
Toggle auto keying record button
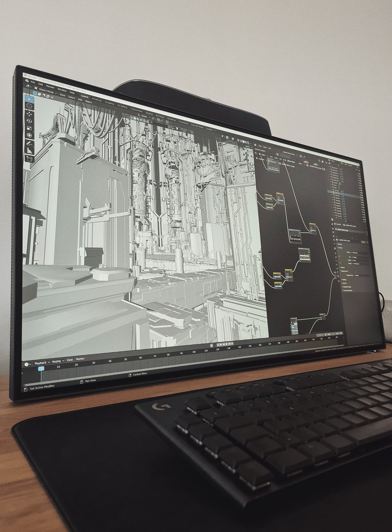pos(212,345)
